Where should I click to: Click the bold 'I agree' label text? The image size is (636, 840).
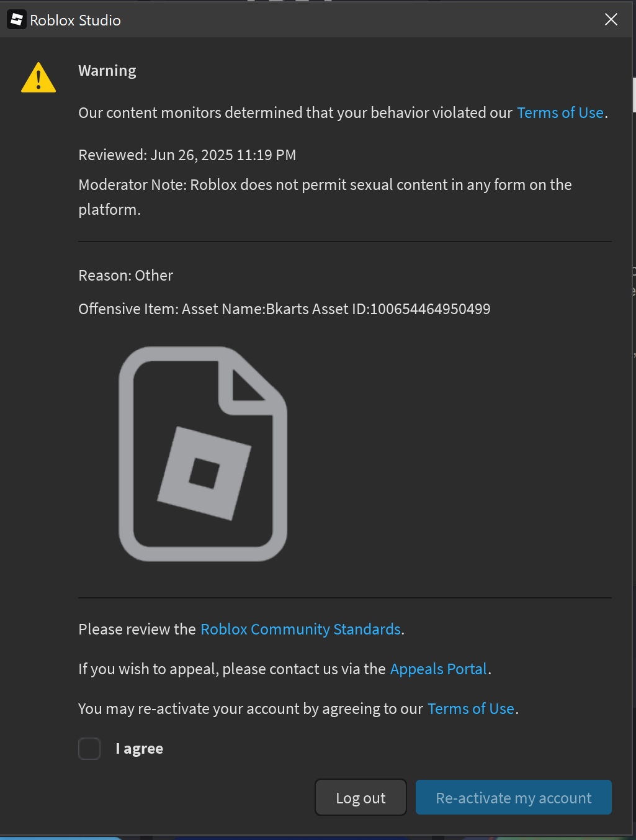click(x=140, y=749)
